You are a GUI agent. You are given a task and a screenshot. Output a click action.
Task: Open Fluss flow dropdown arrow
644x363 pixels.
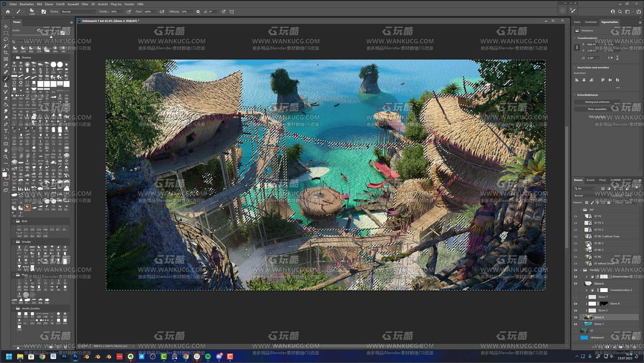pos(155,11)
